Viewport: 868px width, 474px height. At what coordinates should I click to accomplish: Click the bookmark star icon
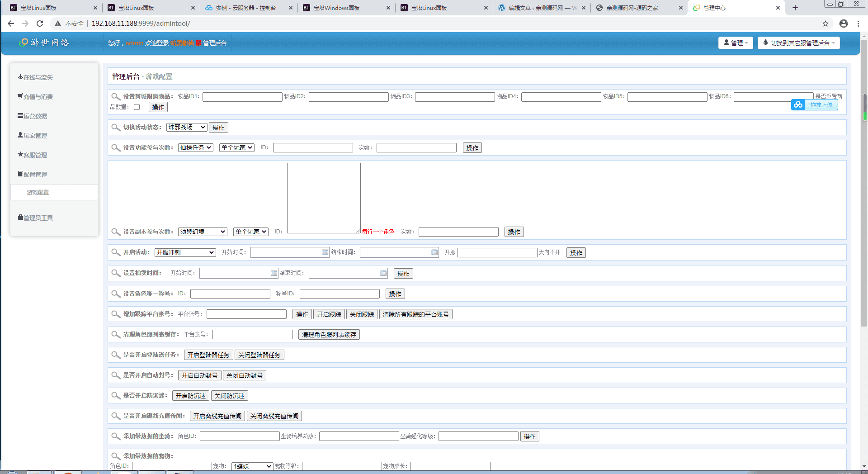click(x=826, y=24)
